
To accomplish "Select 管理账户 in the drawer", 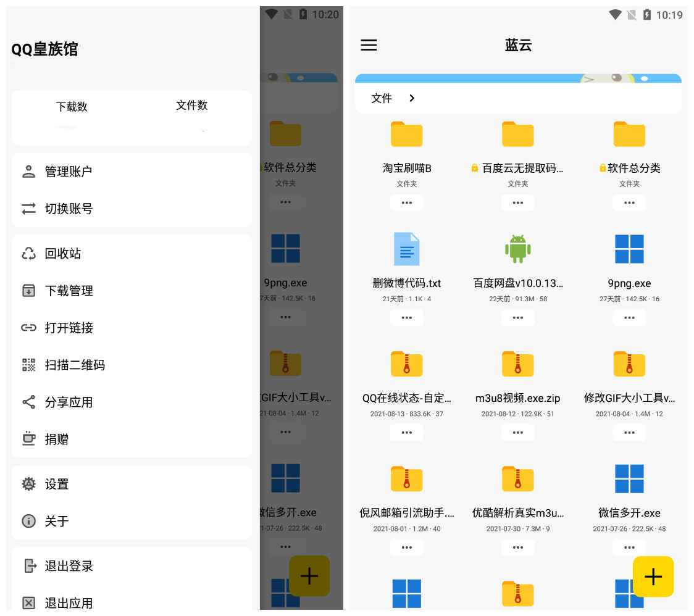I will (69, 172).
